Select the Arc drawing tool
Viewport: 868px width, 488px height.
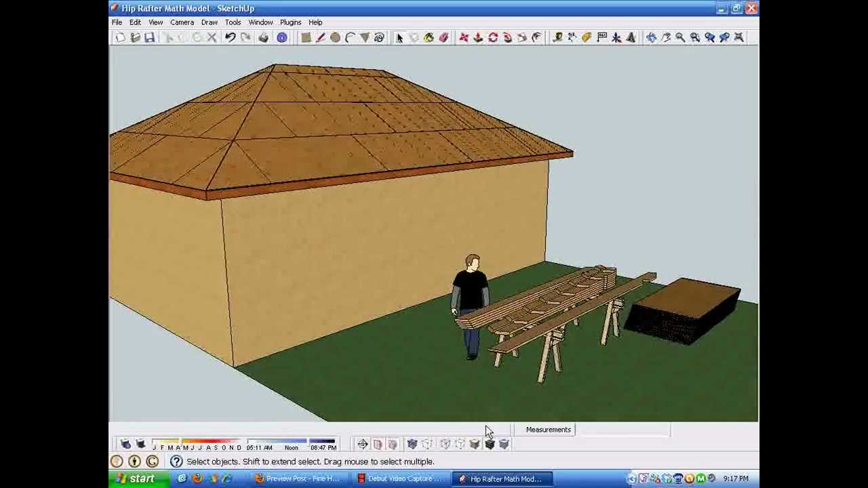[x=350, y=38]
